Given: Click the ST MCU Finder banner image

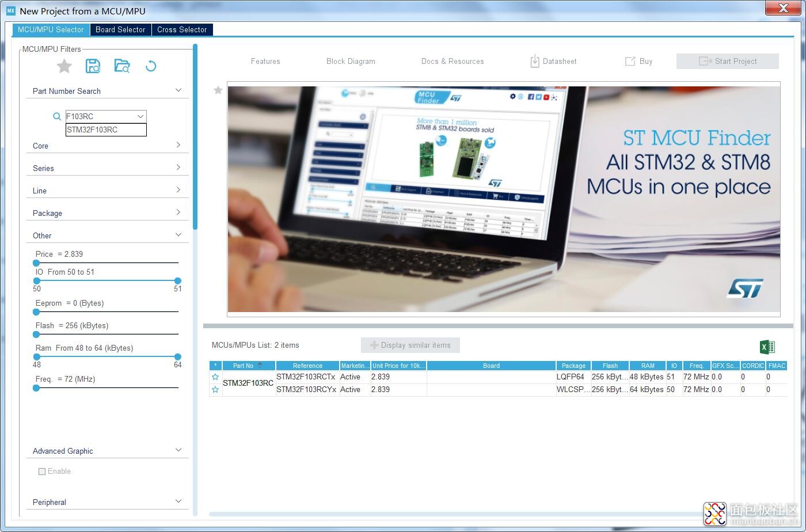Looking at the screenshot, I should click(504, 199).
